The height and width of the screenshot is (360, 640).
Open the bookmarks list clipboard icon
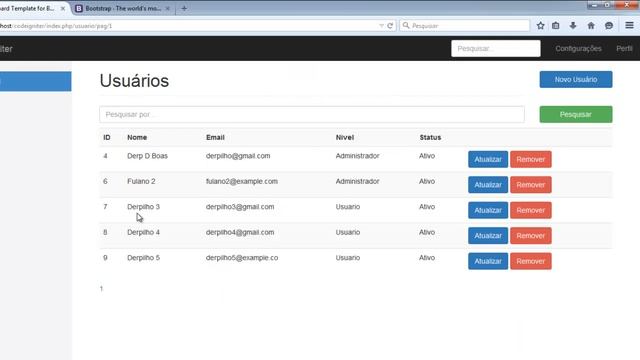click(556, 26)
